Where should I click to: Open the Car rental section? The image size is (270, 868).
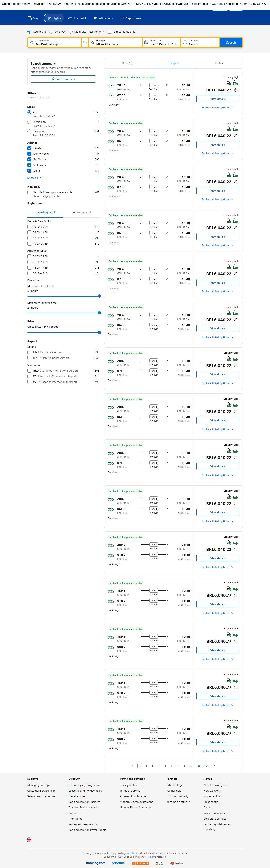(x=77, y=18)
